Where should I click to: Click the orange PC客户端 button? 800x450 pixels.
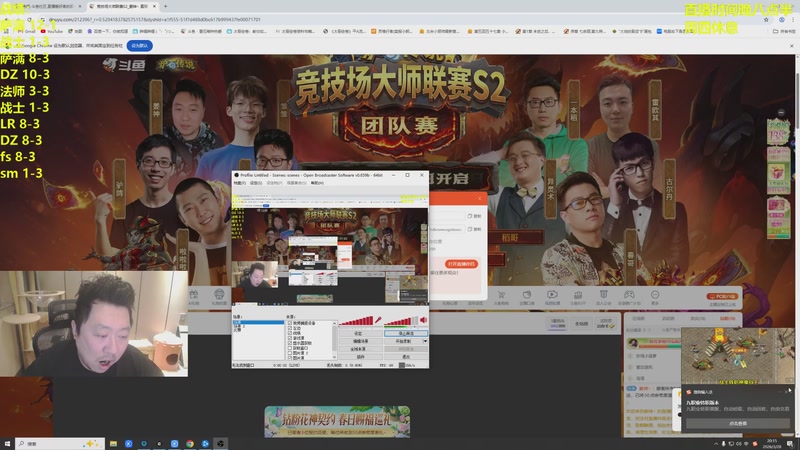[722, 296]
